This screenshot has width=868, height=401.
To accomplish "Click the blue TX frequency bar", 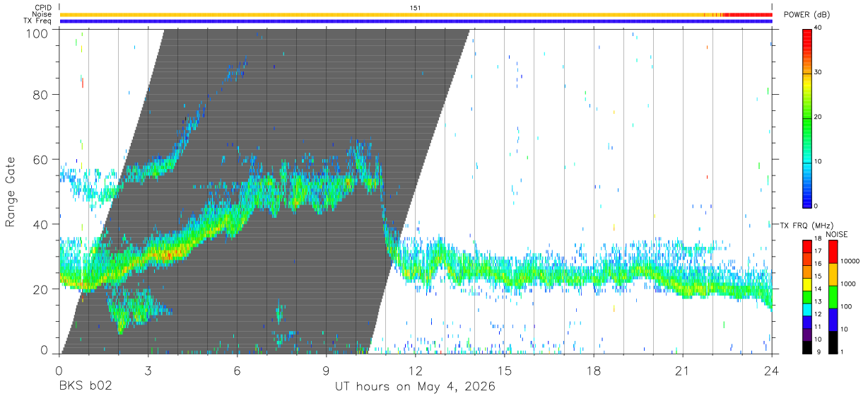I will pos(416,21).
